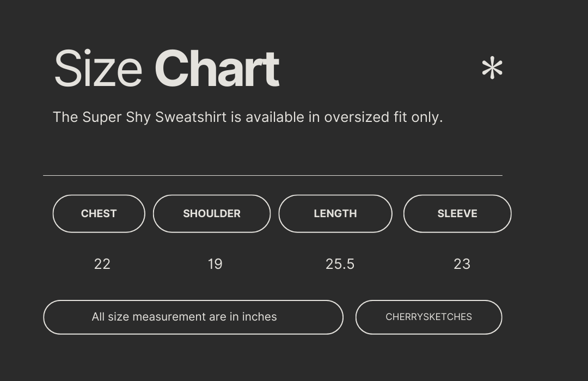Image resolution: width=588 pixels, height=381 pixels.
Task: Open the CHERRYSKETCHES brand pill
Action: point(428,317)
